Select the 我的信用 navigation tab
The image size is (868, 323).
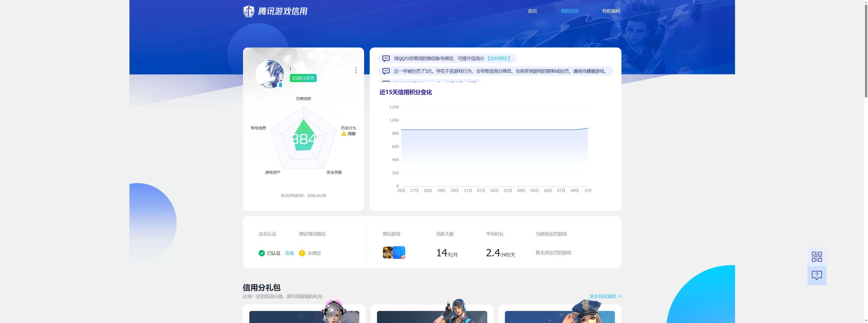tap(569, 11)
